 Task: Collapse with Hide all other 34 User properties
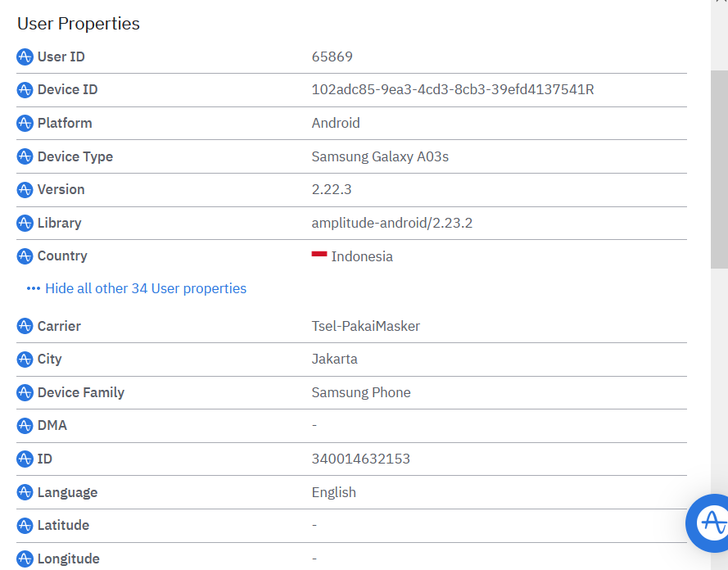(x=146, y=288)
